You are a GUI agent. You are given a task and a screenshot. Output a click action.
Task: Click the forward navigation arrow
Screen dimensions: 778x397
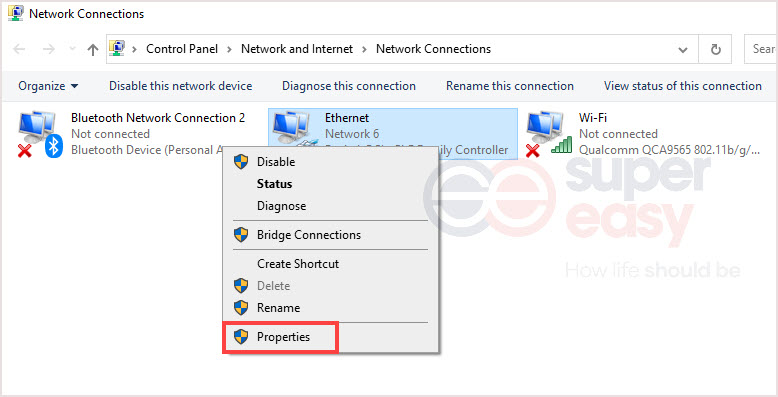click(x=49, y=49)
